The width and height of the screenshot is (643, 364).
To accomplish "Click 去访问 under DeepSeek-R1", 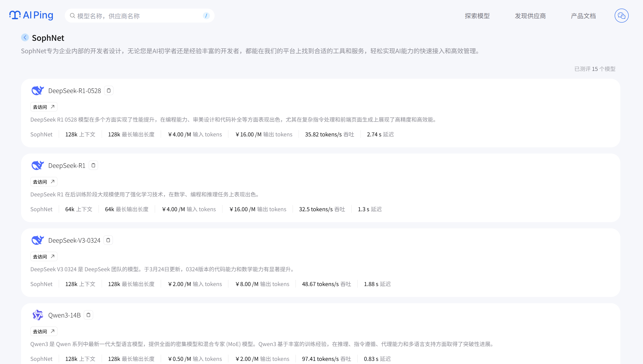I will [44, 182].
